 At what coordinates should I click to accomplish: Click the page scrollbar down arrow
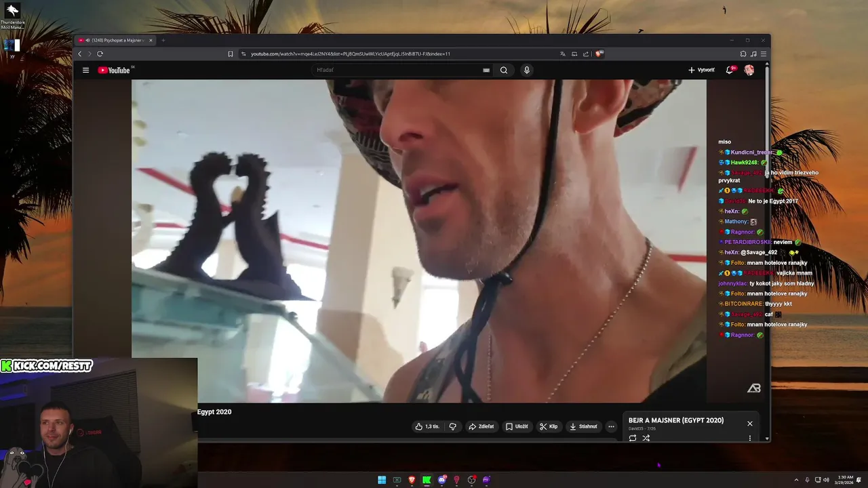(767, 439)
